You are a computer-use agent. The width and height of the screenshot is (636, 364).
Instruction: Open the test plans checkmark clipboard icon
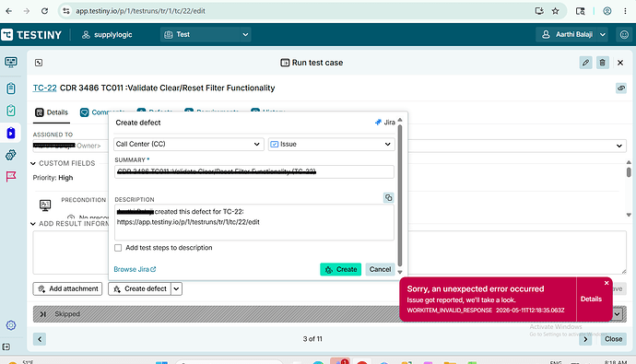[x=11, y=111]
